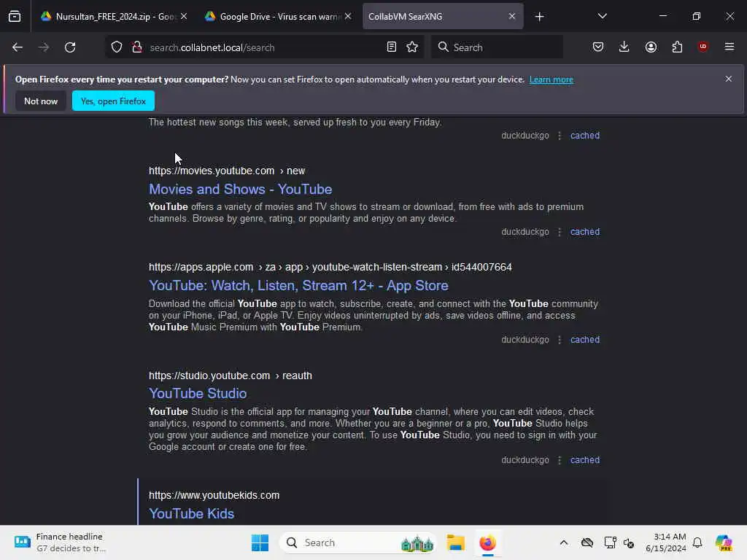Open uBlock Origin extension icon
Viewport: 747px width, 560px height.
pos(703,47)
